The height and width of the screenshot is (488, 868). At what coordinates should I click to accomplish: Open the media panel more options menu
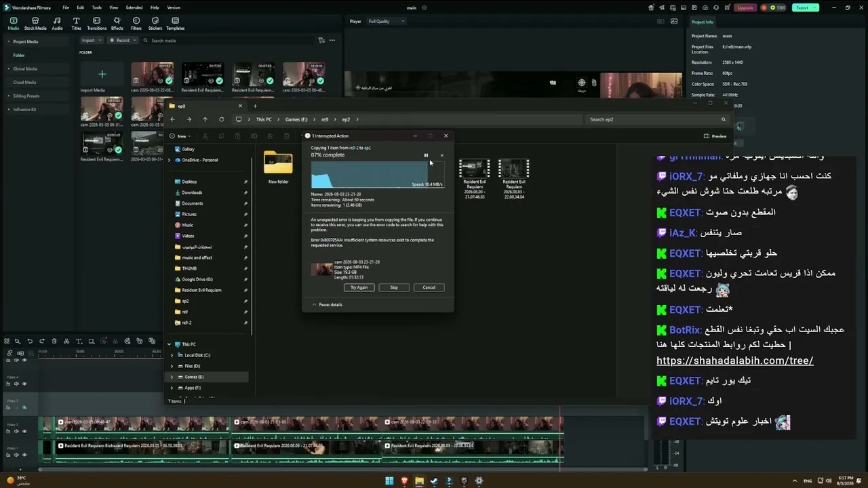332,41
